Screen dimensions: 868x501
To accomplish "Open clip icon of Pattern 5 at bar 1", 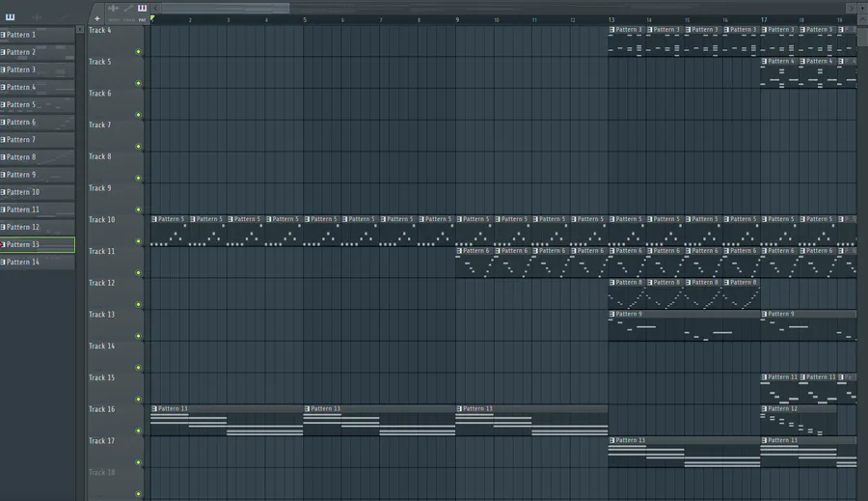I will (154, 219).
